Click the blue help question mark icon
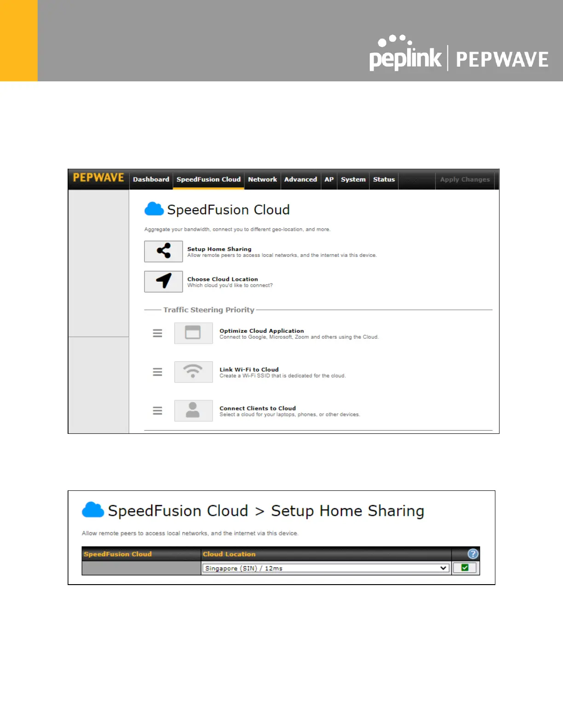The image size is (563, 728). (473, 554)
